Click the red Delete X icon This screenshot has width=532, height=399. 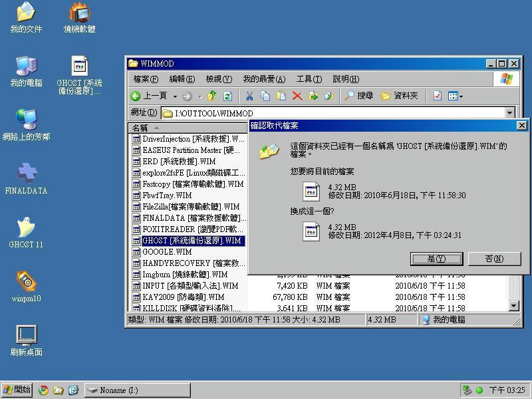click(x=297, y=96)
